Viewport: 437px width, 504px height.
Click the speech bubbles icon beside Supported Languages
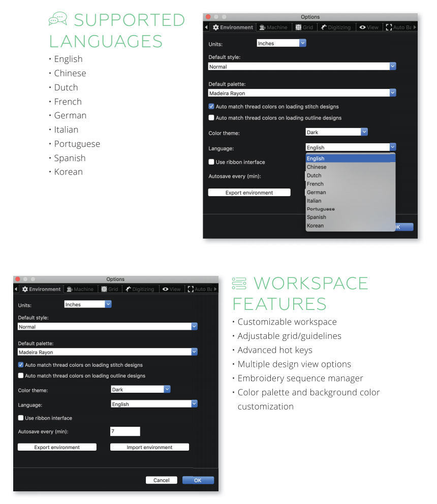[57, 19]
